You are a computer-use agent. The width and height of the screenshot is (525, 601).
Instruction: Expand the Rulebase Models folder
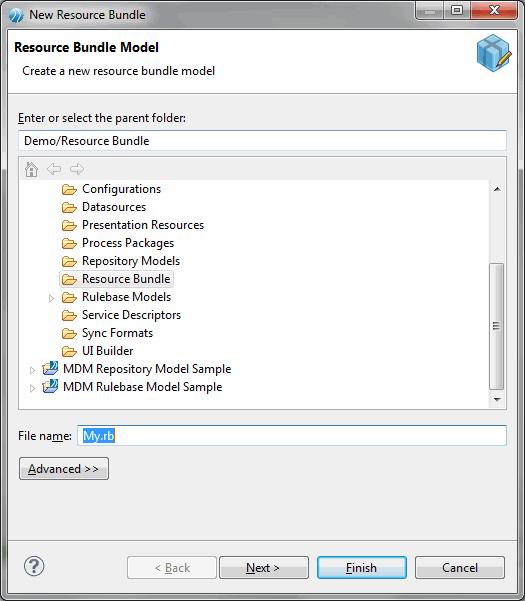(x=51, y=298)
